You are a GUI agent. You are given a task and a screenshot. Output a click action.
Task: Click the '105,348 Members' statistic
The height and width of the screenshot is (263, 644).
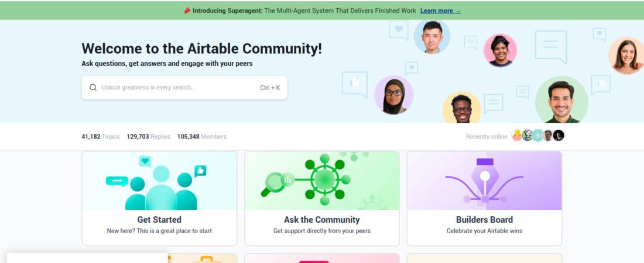(x=201, y=137)
